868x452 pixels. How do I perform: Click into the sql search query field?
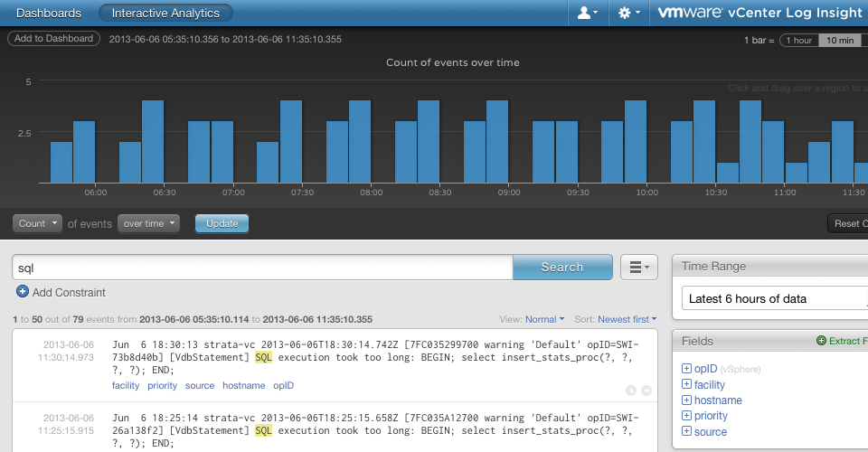[262, 268]
